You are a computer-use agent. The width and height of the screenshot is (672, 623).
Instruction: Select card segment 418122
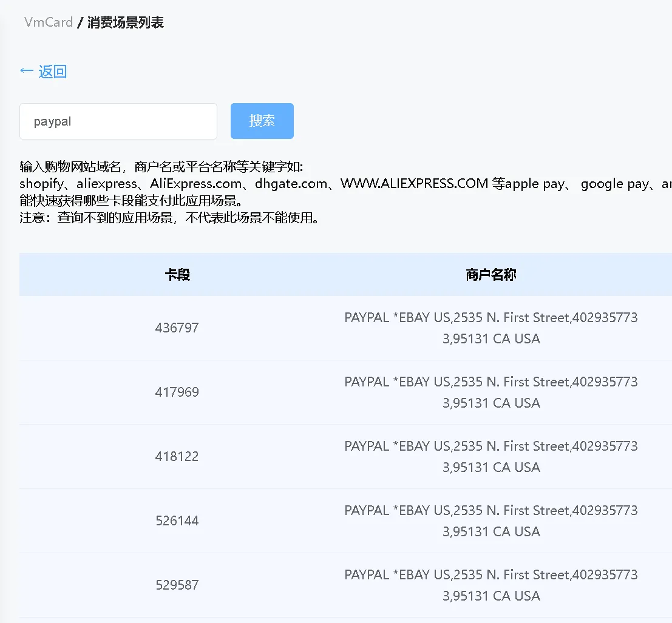tap(177, 456)
